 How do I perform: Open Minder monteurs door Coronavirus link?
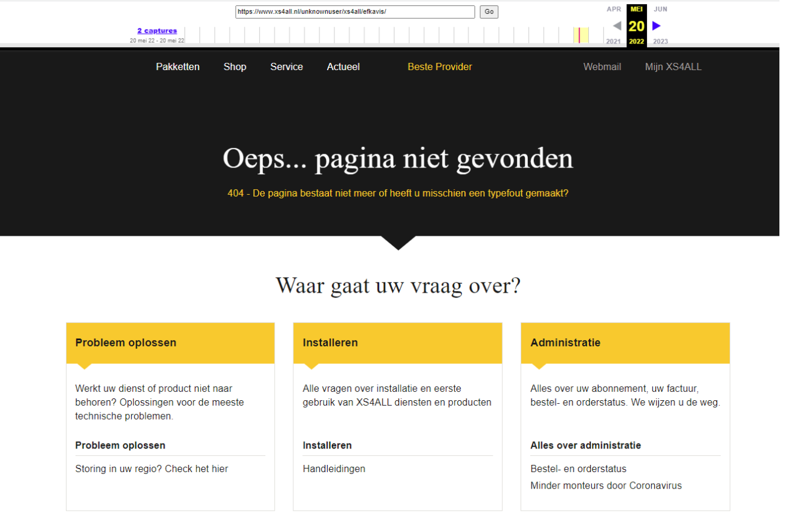tap(606, 486)
